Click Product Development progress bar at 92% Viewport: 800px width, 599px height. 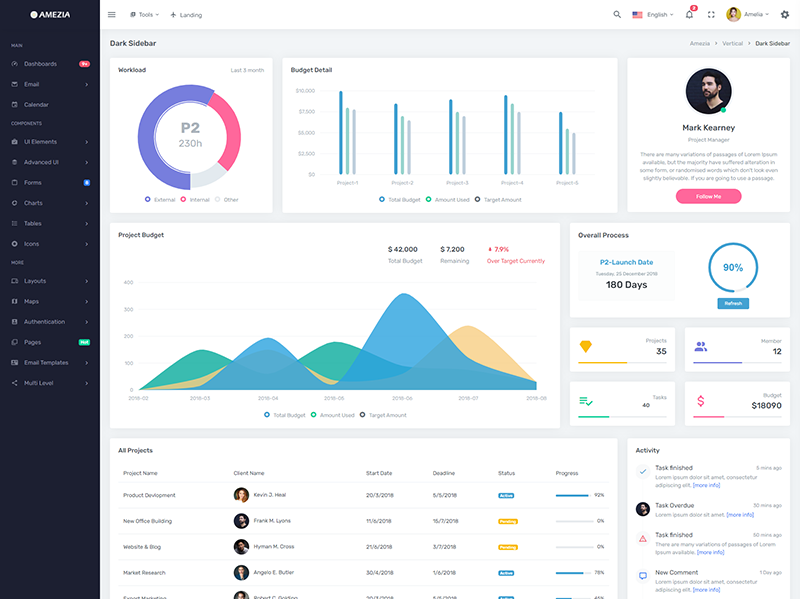(572, 495)
